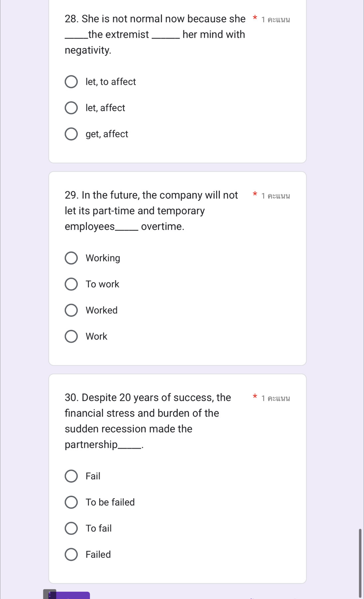Click the points label of question 30
Screen dimensions: 364x599
(x=276, y=398)
